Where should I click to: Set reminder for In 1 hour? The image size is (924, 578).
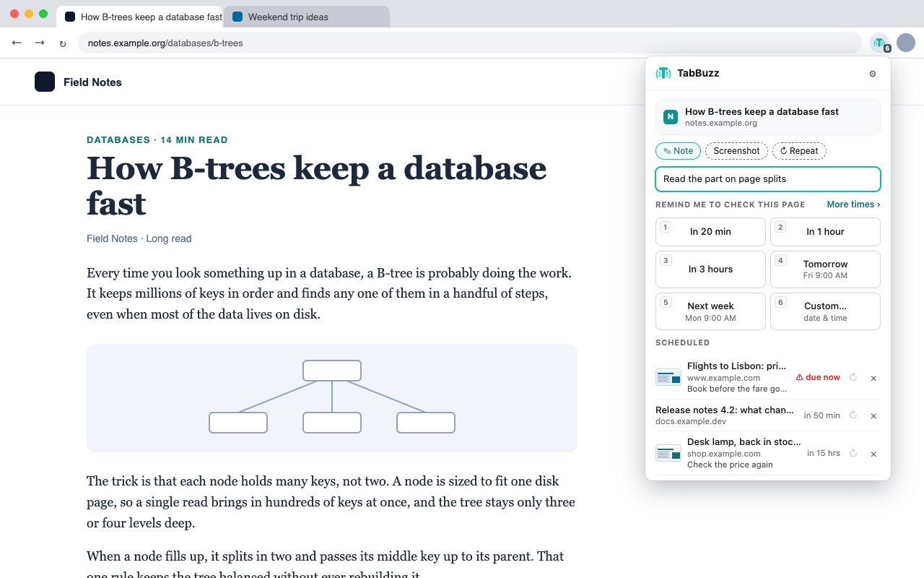tap(825, 232)
